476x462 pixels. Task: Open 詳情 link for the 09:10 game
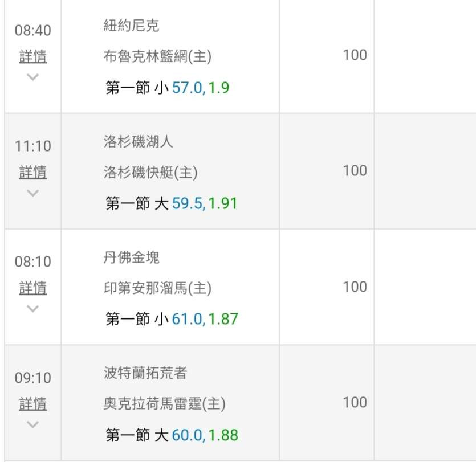coord(33,404)
